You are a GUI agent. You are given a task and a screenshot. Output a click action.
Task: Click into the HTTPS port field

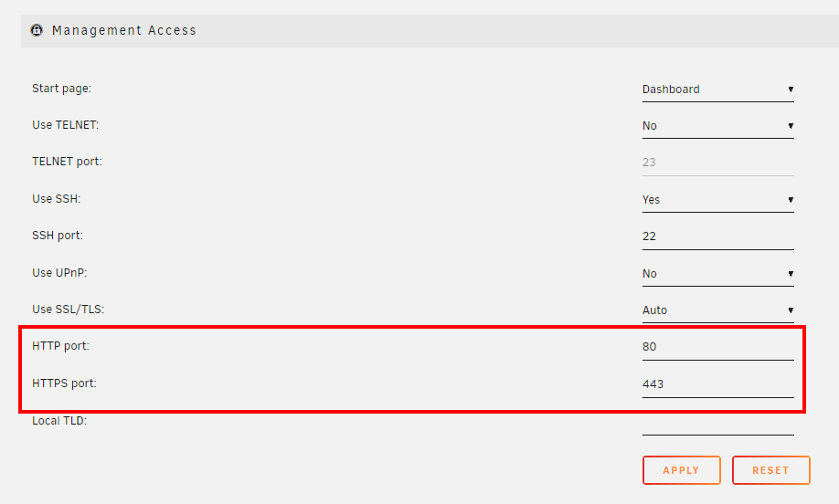(x=718, y=384)
